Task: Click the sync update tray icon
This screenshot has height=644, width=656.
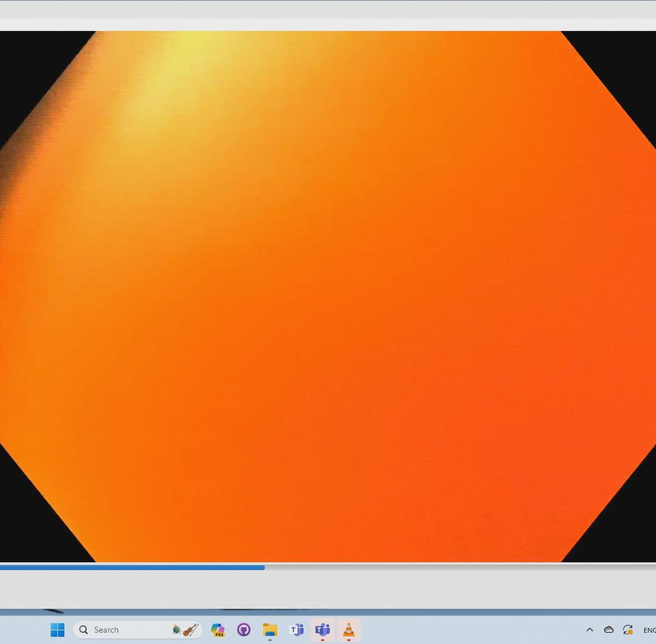Action: (627, 630)
